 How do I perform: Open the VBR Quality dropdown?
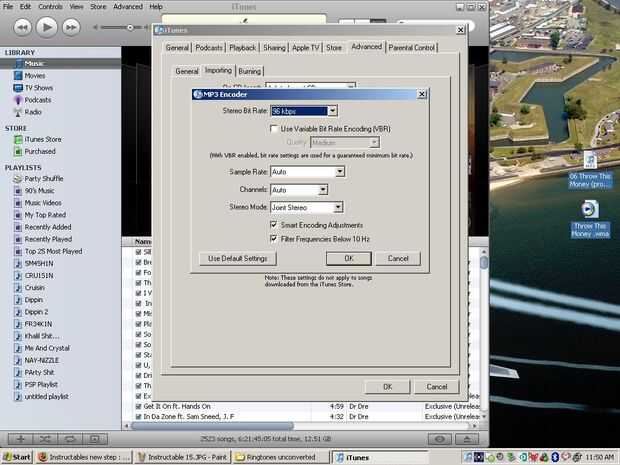click(x=374, y=142)
